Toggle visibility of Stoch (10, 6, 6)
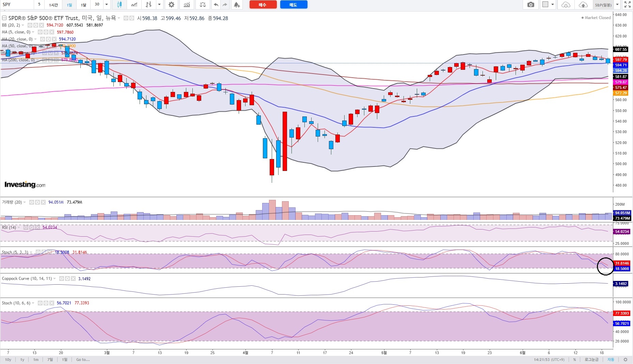Viewport: 633px width, 364px height. click(x=40, y=303)
